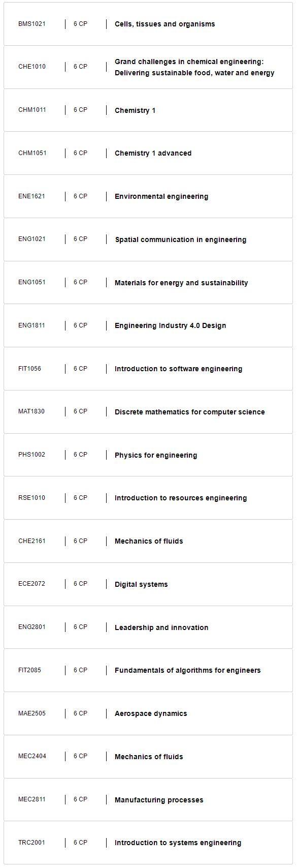Open Introduction to software engineering
This screenshot has height=868, width=297.
click(148, 369)
